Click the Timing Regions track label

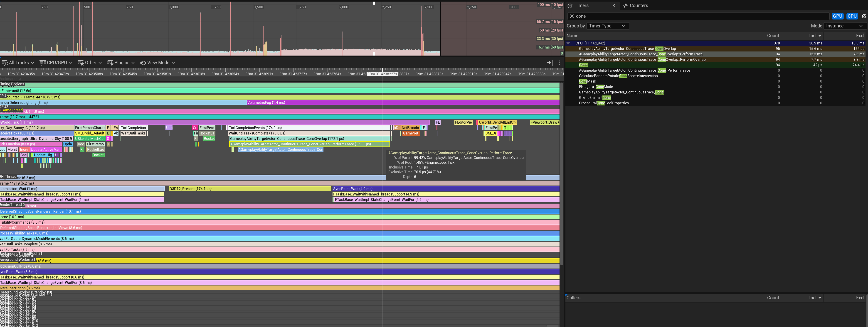coord(12,84)
